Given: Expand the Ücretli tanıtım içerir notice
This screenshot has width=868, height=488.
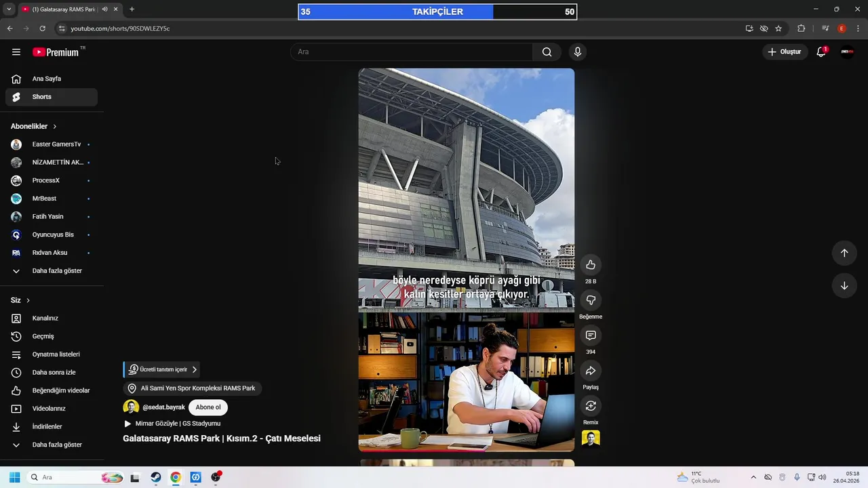Looking at the screenshot, I should tap(162, 369).
